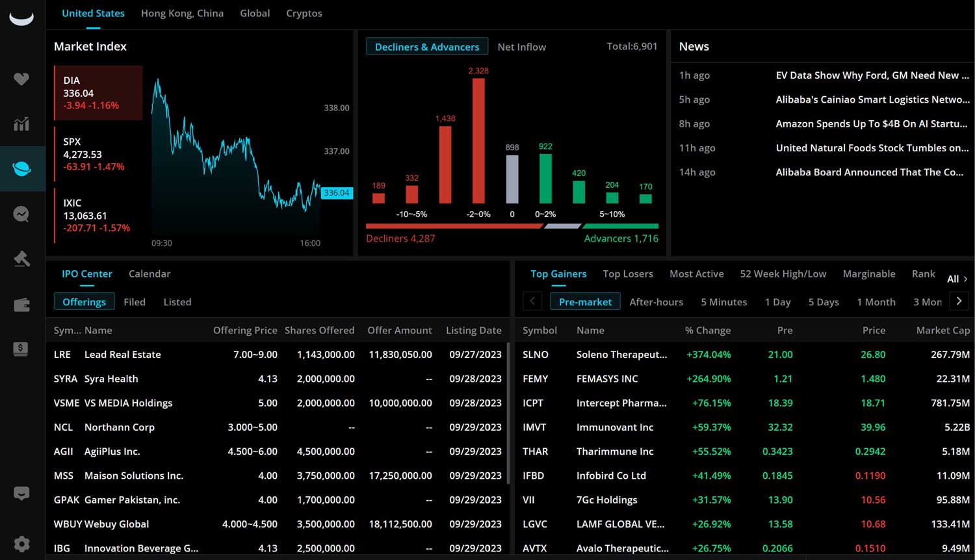Image resolution: width=975 pixels, height=560 pixels.
Task: Open the SYRA Syra Health row
Action: (278, 379)
